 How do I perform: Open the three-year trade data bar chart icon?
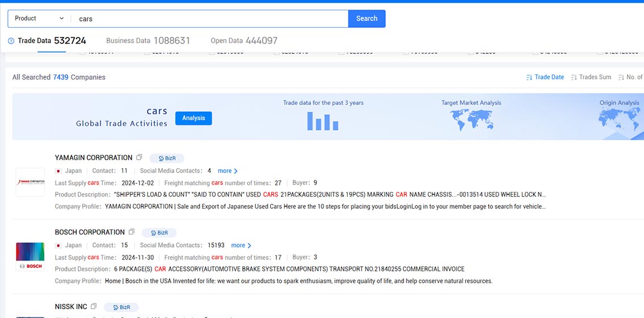[323, 121]
